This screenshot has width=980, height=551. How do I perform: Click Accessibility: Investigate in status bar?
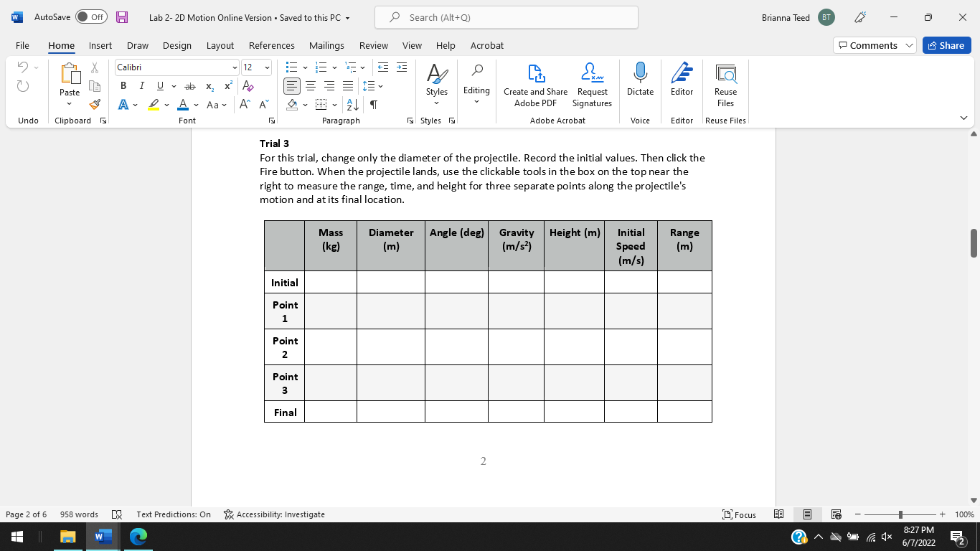pyautogui.click(x=274, y=514)
